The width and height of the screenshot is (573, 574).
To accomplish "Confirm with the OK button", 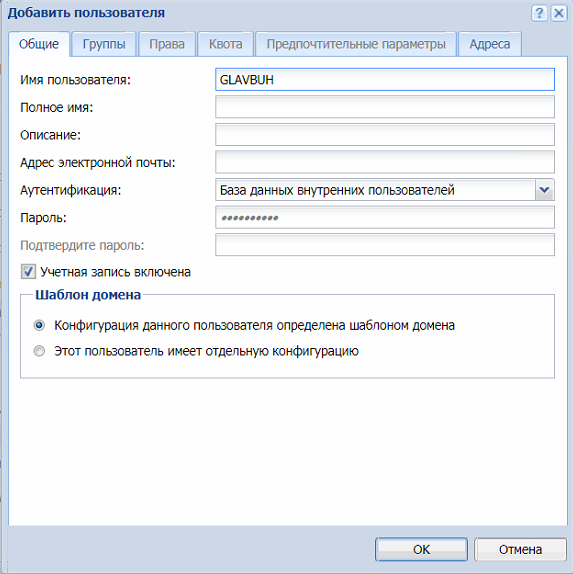I will pos(421,549).
